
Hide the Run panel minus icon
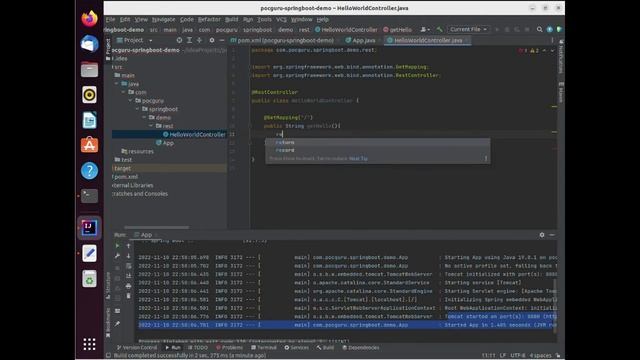(x=552, y=235)
